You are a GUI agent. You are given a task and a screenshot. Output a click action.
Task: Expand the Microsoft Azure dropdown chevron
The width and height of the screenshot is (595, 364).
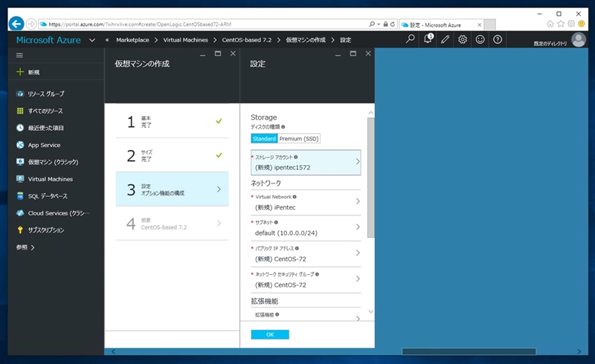(91, 40)
